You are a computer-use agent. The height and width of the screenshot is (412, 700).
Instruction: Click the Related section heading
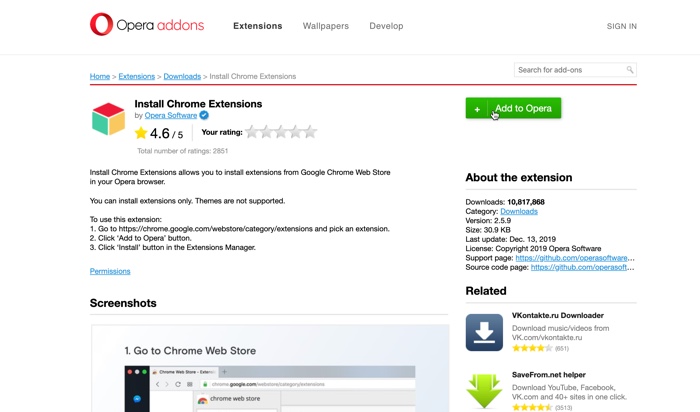click(486, 291)
